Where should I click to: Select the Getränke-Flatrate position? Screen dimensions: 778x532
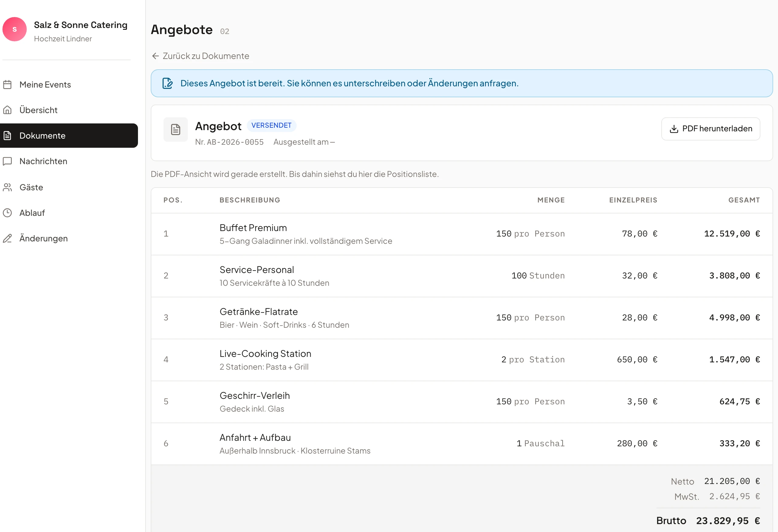[462, 318]
